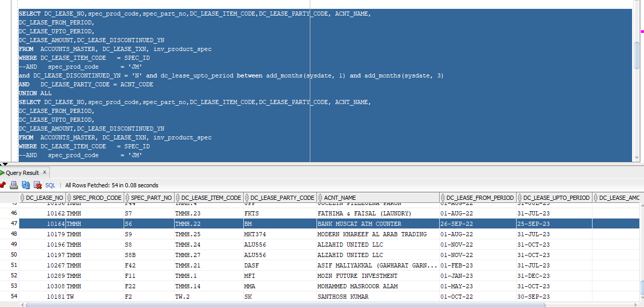644x307 pixels.
Task: Toggle sort order for DC_LEASE_FROM_PERIOD
Action: pos(443,197)
